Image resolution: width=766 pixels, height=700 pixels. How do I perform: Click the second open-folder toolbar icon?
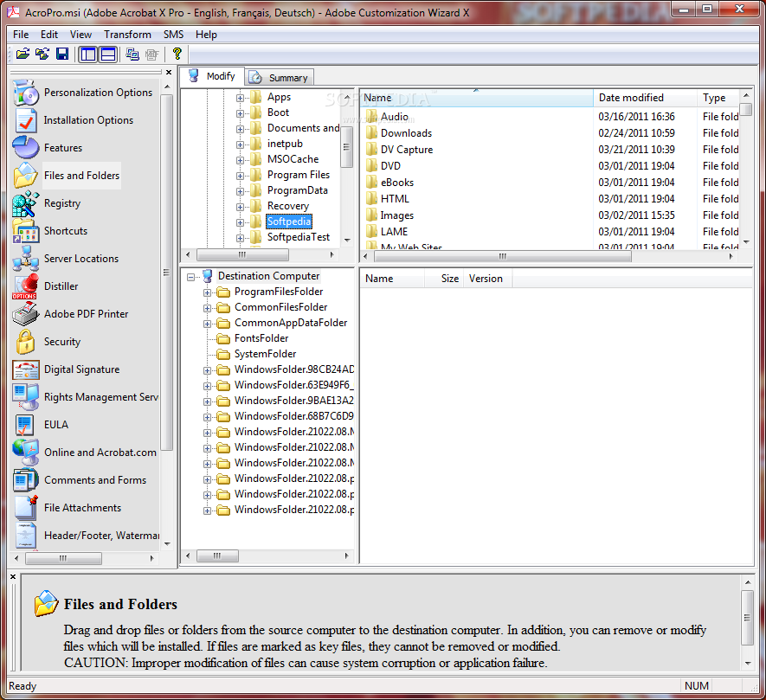click(x=42, y=54)
